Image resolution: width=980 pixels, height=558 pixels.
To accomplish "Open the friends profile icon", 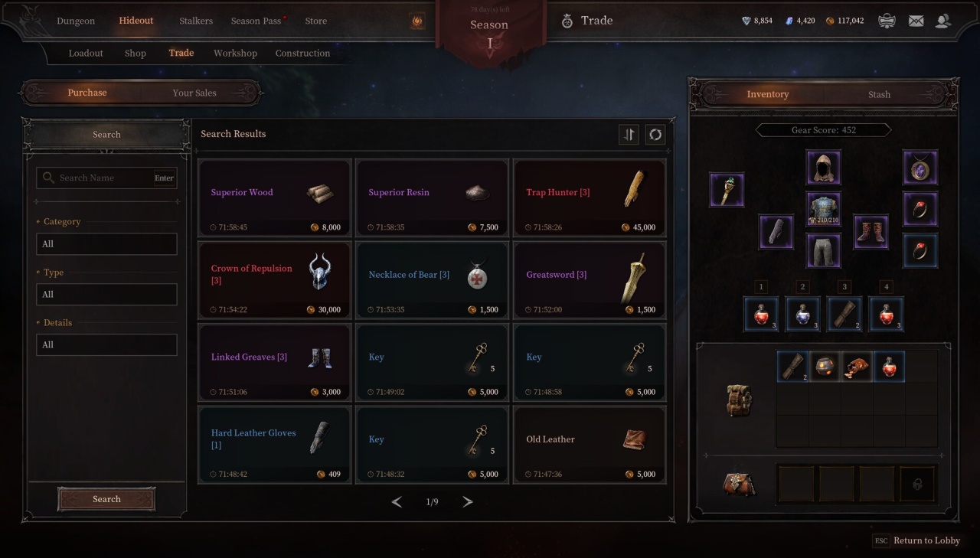I will (943, 21).
